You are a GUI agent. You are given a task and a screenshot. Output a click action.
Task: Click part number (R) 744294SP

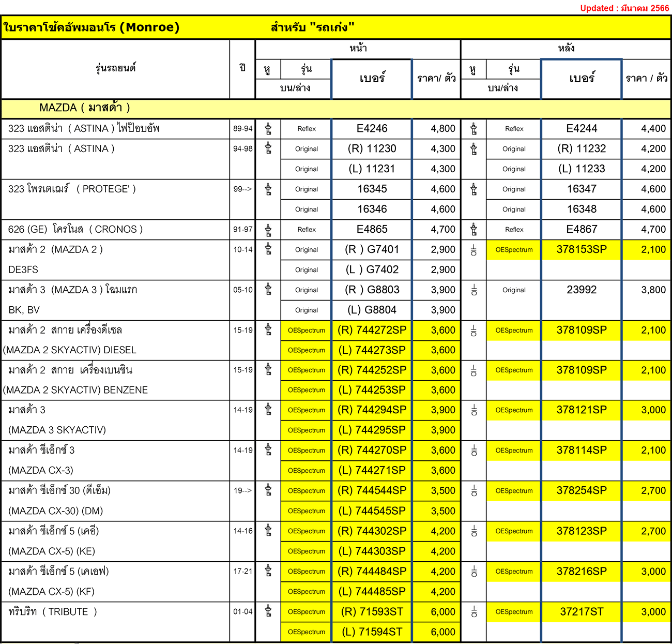(x=372, y=410)
